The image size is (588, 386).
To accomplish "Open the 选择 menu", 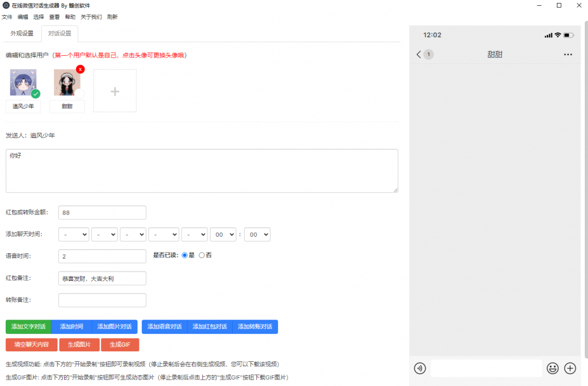I will point(38,17).
